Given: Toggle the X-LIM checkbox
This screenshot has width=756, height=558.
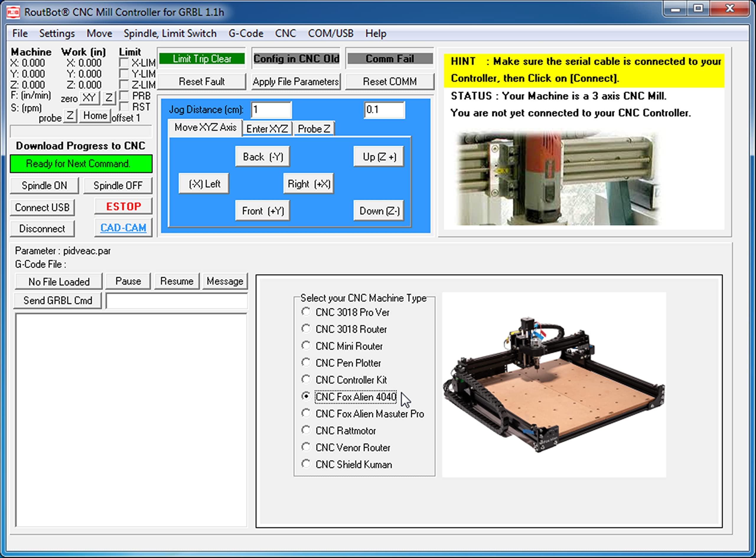Looking at the screenshot, I should click(x=124, y=63).
